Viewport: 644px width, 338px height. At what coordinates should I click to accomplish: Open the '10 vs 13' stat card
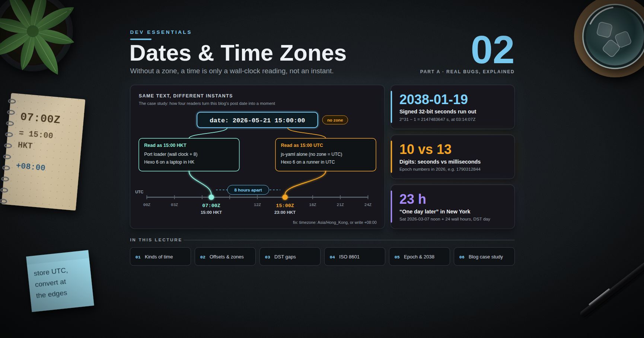point(453,157)
